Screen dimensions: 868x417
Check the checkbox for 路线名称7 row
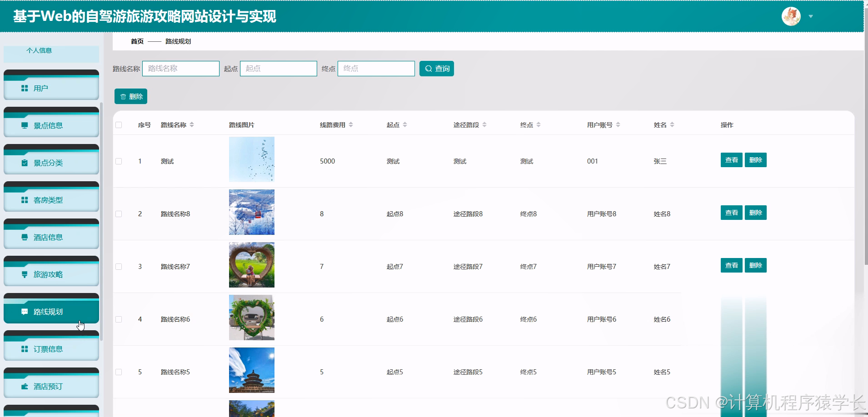click(x=119, y=266)
